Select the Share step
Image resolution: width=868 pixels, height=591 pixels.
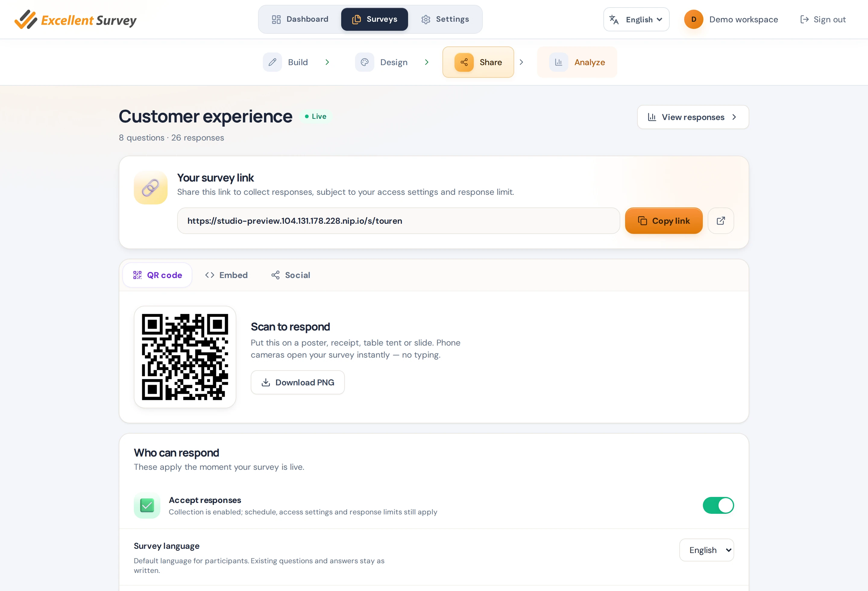click(478, 62)
